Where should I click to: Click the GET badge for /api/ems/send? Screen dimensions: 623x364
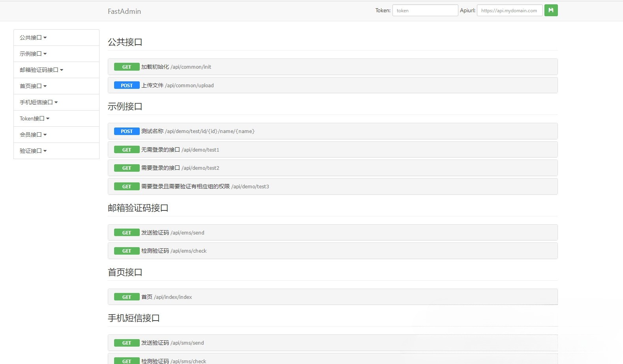click(127, 233)
